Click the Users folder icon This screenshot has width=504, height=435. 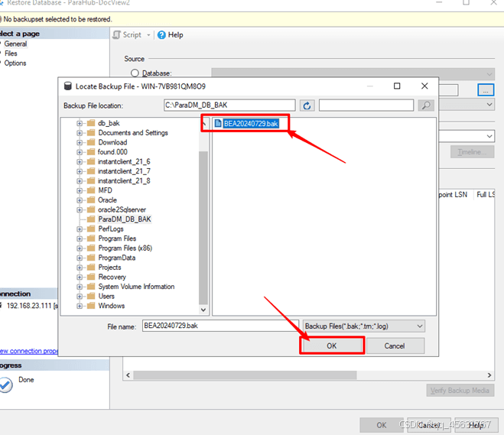(91, 296)
